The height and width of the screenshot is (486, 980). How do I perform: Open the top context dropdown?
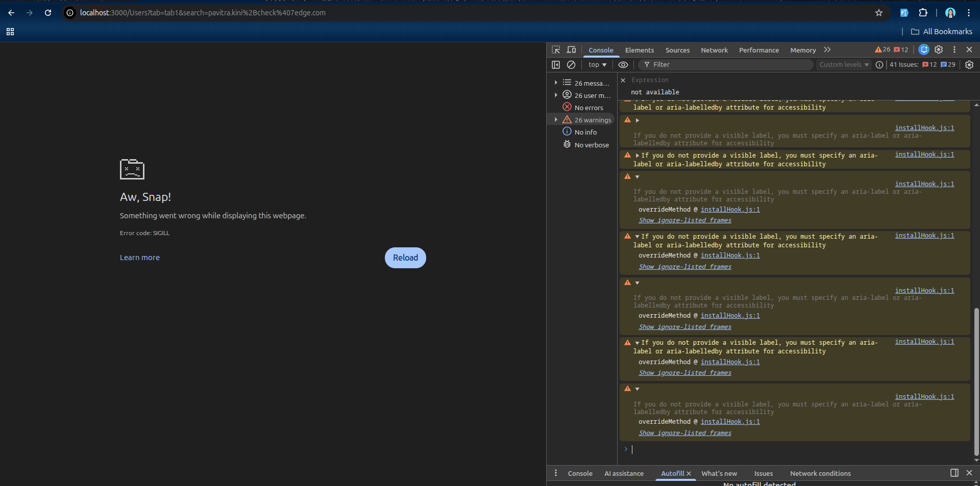(x=597, y=65)
